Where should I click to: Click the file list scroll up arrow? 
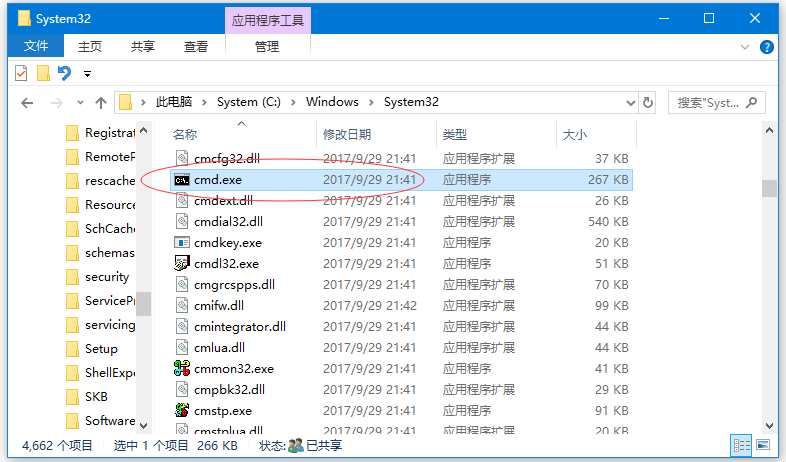pyautogui.click(x=769, y=131)
